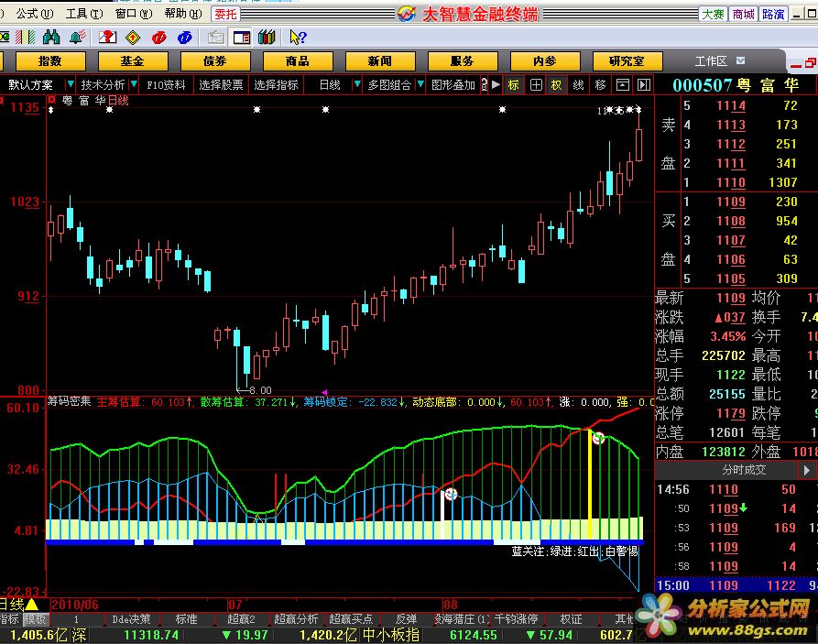This screenshot has height=644, width=818.
Task: Click the 商城 title bar button
Action: coord(743,14)
